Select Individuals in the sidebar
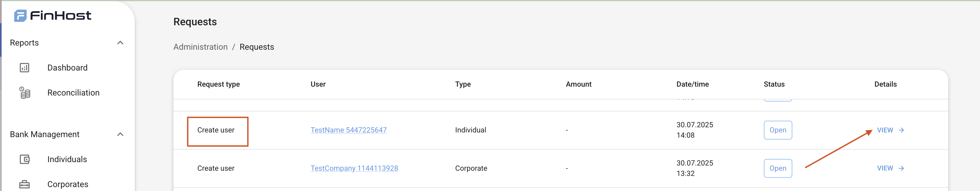The image size is (980, 191). (x=67, y=159)
